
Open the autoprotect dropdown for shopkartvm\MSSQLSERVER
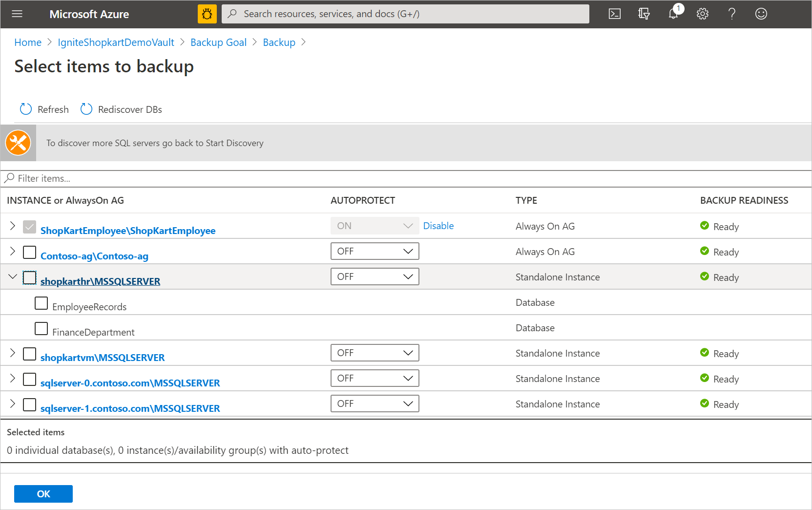click(375, 352)
